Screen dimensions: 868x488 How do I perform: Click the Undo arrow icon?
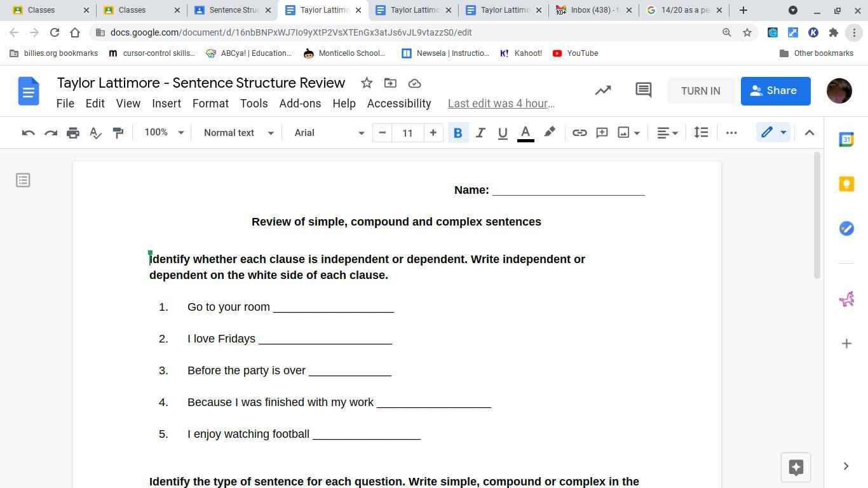[28, 133]
